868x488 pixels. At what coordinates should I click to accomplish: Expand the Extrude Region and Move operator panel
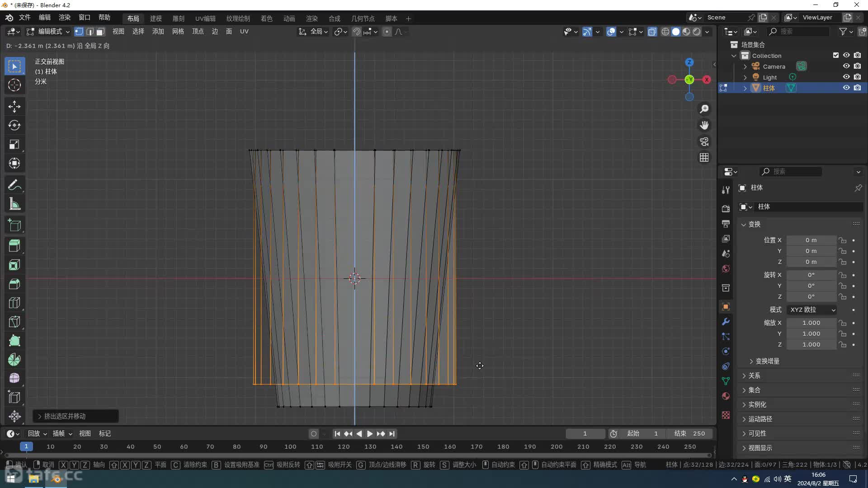(76, 416)
